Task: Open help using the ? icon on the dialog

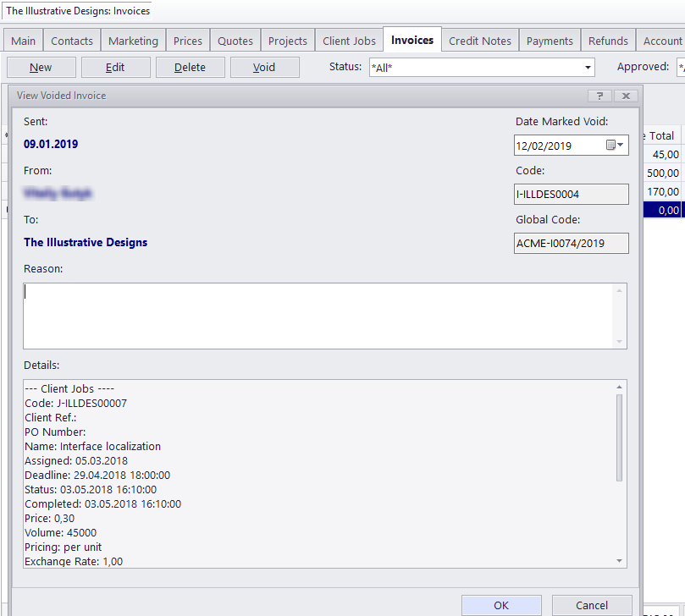Action: tap(599, 96)
